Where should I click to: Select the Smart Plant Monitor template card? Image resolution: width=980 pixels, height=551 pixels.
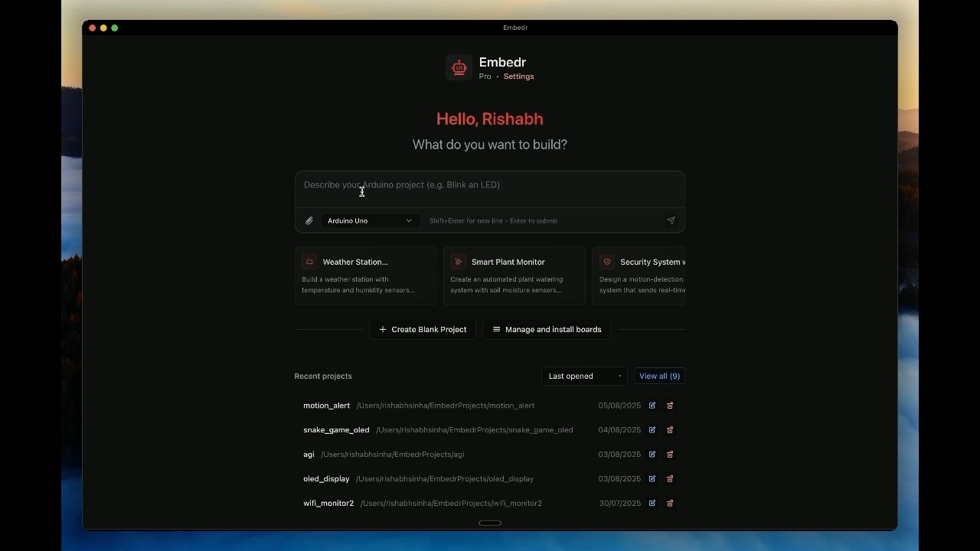[x=514, y=275]
